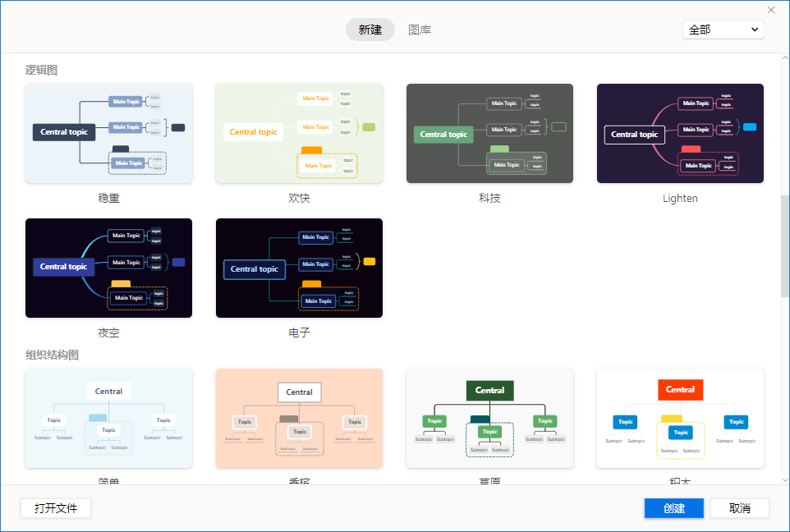Click the 电子 template label
Screen dimensions: 790x532
[299, 332]
